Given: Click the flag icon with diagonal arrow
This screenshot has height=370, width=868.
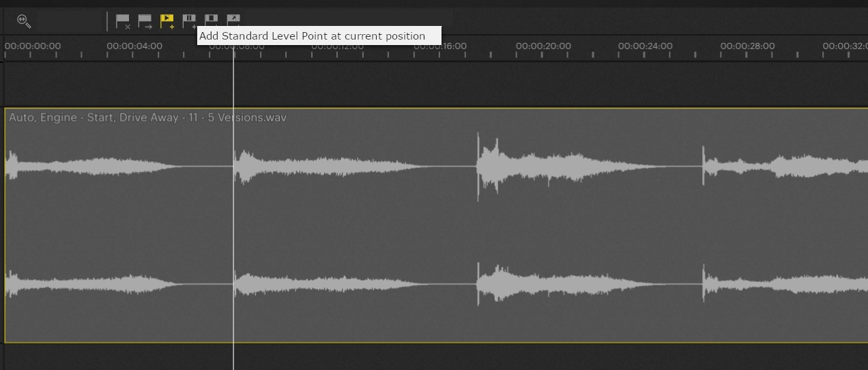Looking at the screenshot, I should tap(233, 20).
